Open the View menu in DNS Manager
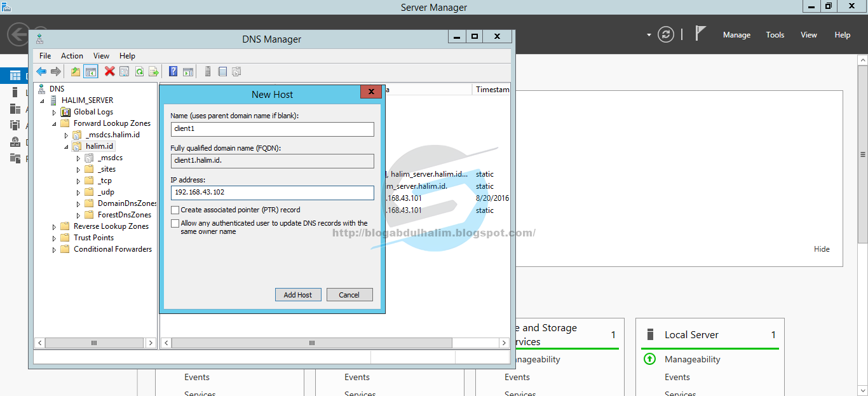The width and height of the screenshot is (868, 396). pyautogui.click(x=101, y=56)
